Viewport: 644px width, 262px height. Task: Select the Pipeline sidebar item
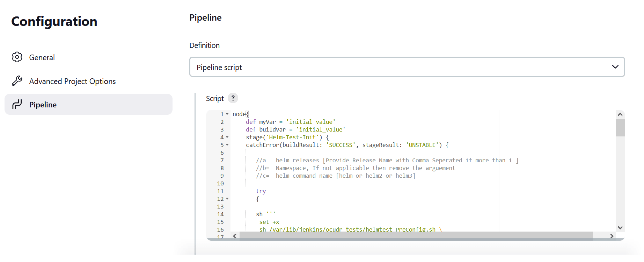(x=88, y=104)
